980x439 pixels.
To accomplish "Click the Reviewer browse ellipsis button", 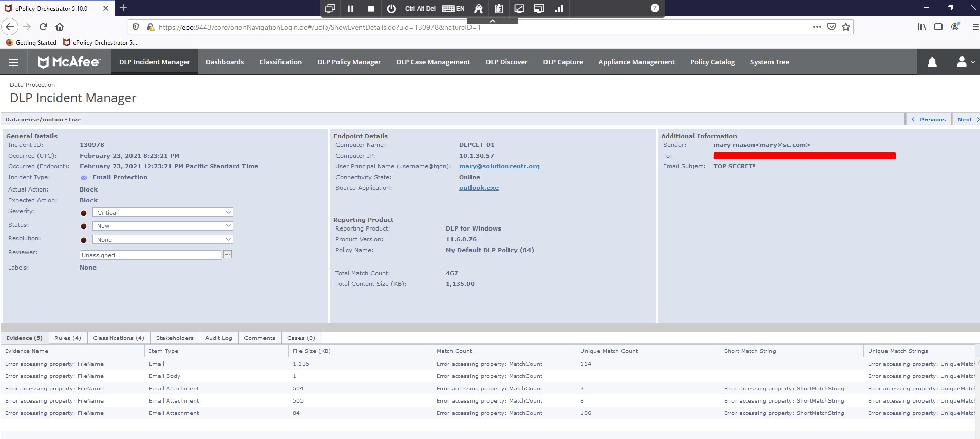I will (x=228, y=255).
